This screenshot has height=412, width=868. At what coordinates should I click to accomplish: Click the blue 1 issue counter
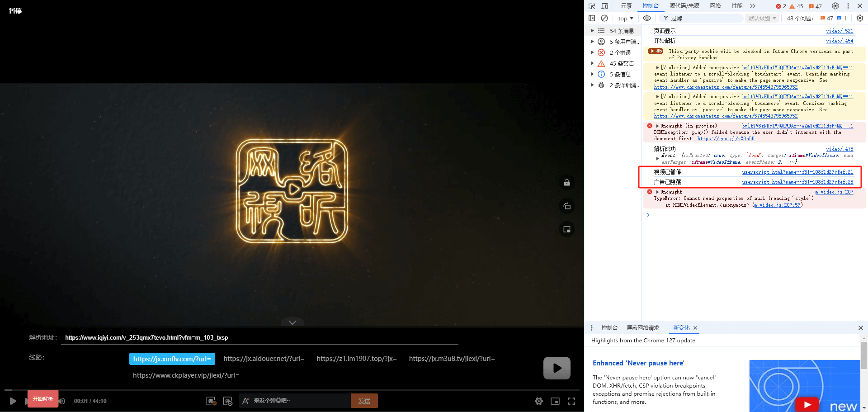click(842, 18)
